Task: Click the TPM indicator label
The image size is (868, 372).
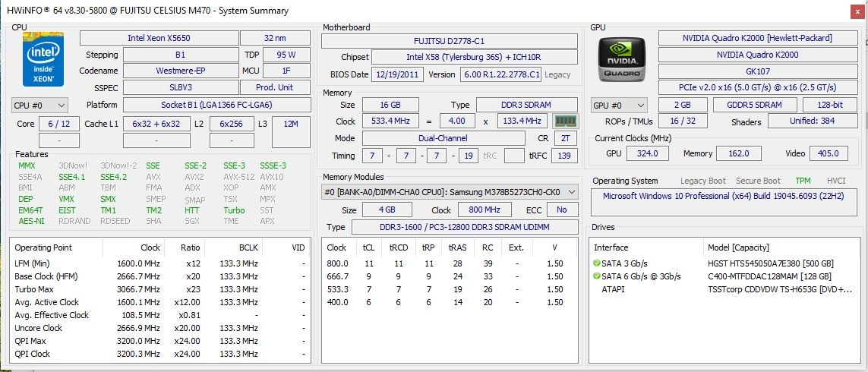Action: (x=803, y=181)
